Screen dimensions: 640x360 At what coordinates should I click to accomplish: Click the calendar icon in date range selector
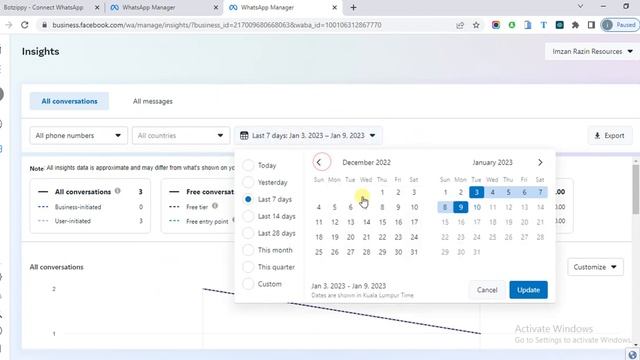[244, 136]
